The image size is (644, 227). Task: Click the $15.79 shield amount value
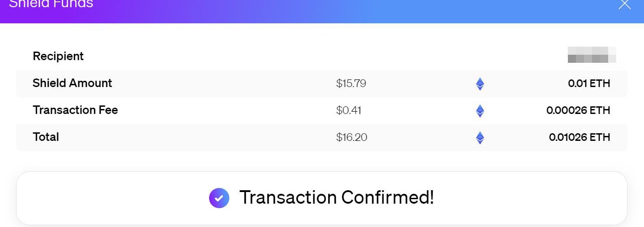[351, 84]
